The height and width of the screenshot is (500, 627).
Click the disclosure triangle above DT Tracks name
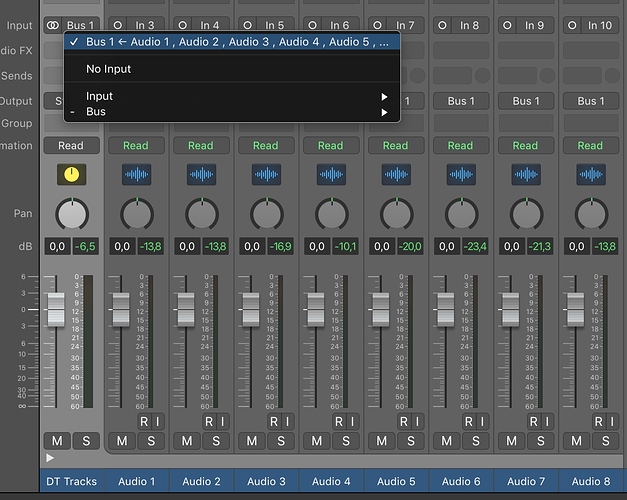(x=51, y=458)
